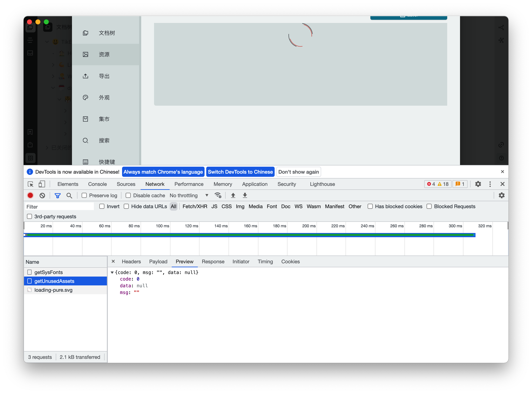Click Don't show again button
Screen dimensions: 532x394
tap(298, 172)
